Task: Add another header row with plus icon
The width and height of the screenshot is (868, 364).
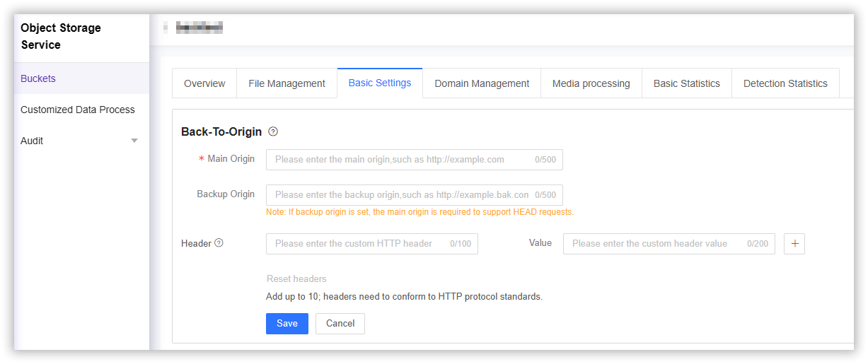Action: 794,244
